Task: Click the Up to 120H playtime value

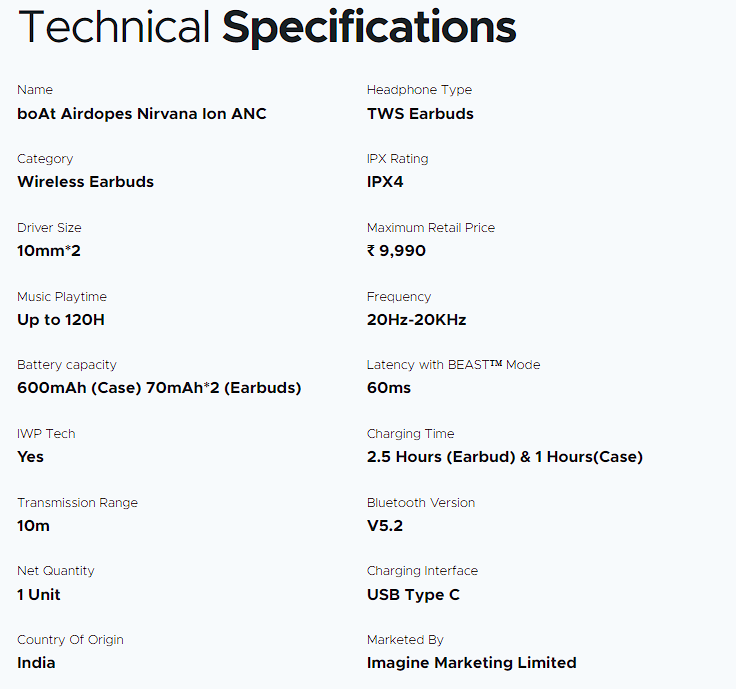Action: (62, 320)
